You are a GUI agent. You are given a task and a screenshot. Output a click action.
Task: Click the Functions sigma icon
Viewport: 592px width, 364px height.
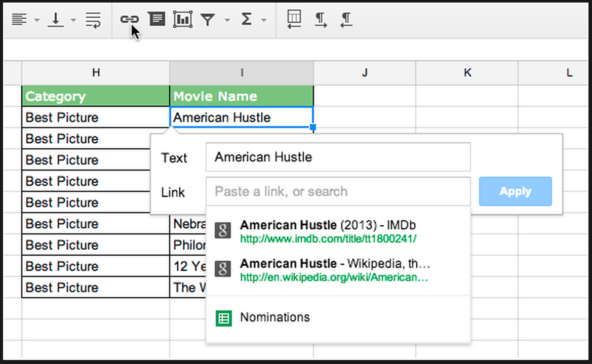247,20
